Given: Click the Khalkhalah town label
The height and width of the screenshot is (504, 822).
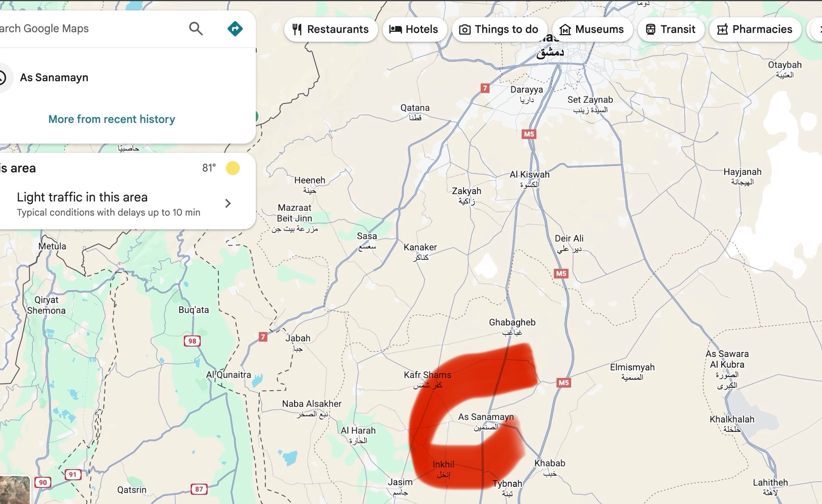Looking at the screenshot, I should click(732, 424).
